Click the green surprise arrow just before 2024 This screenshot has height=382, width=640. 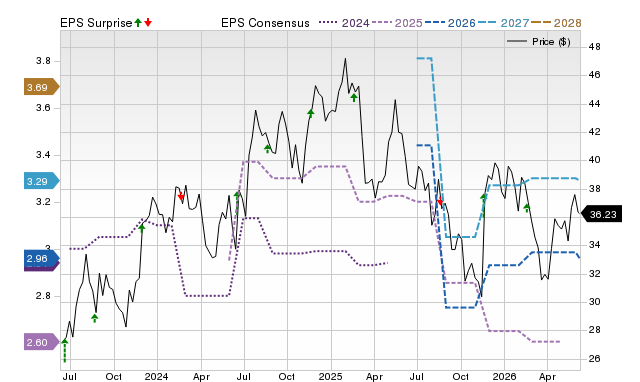point(142,228)
